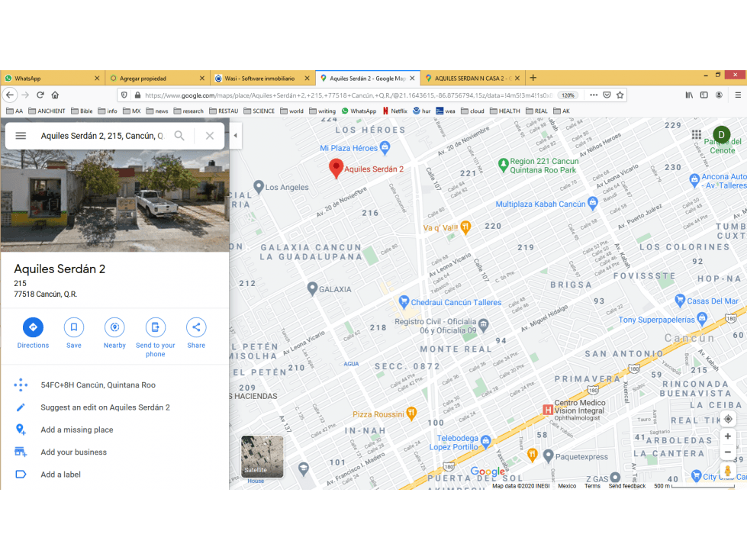This screenshot has width=747, height=560.
Task: Open page actions three-dot menu
Action: coord(594,95)
